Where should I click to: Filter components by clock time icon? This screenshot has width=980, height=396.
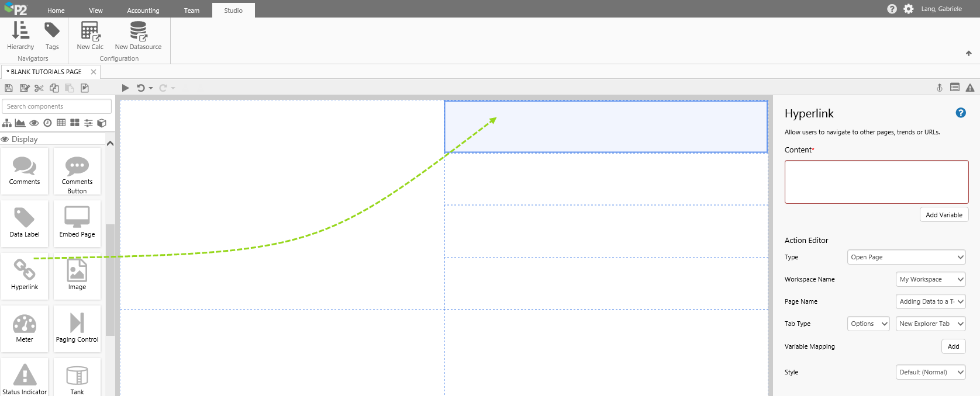(x=47, y=123)
